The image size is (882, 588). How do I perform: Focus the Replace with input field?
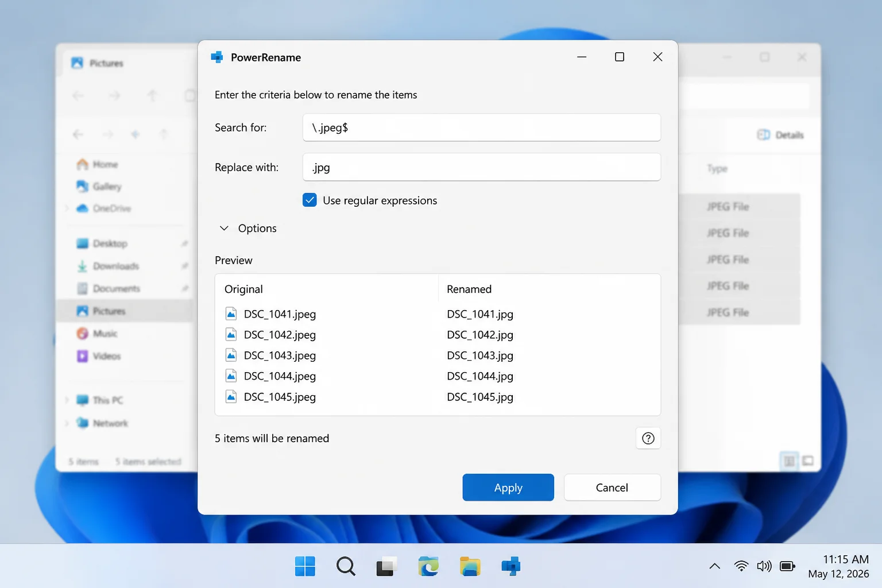click(x=481, y=167)
